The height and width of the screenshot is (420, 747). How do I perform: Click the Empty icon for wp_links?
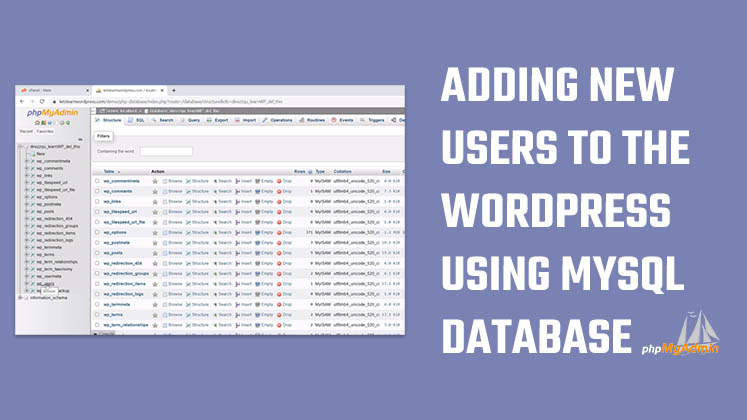258,202
